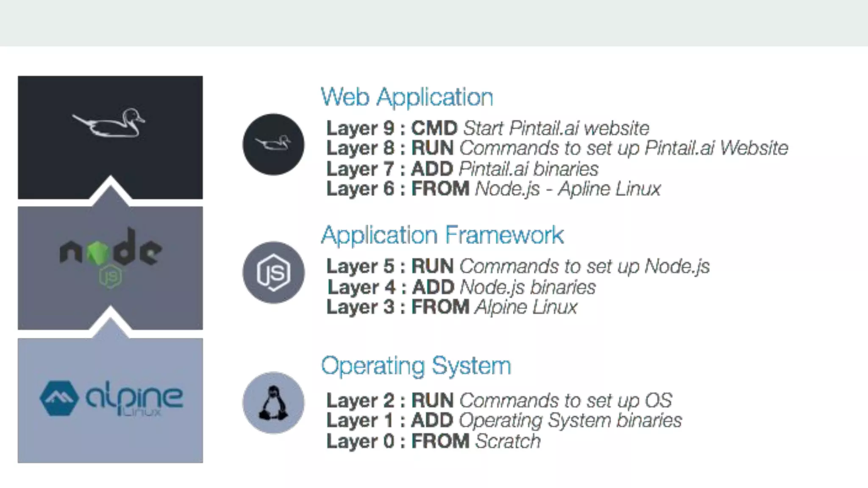This screenshot has width=868, height=488.
Task: Click Layer 6 FROM Node.js Apline Linux
Action: click(493, 189)
